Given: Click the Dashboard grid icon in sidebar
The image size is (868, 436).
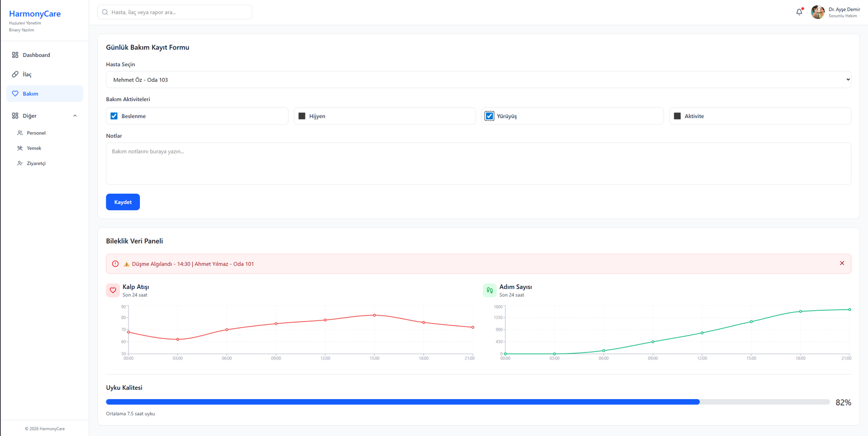Looking at the screenshot, I should coord(15,55).
